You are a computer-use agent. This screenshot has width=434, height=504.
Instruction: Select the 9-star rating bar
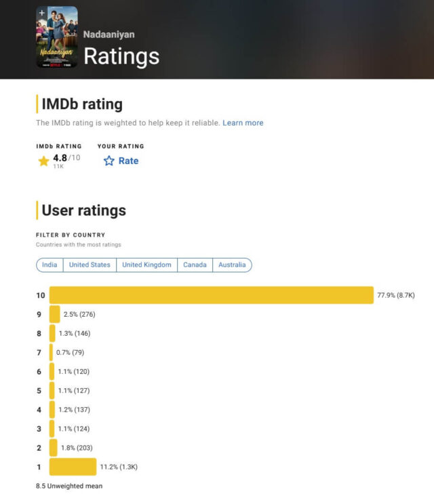pyautogui.click(x=55, y=314)
